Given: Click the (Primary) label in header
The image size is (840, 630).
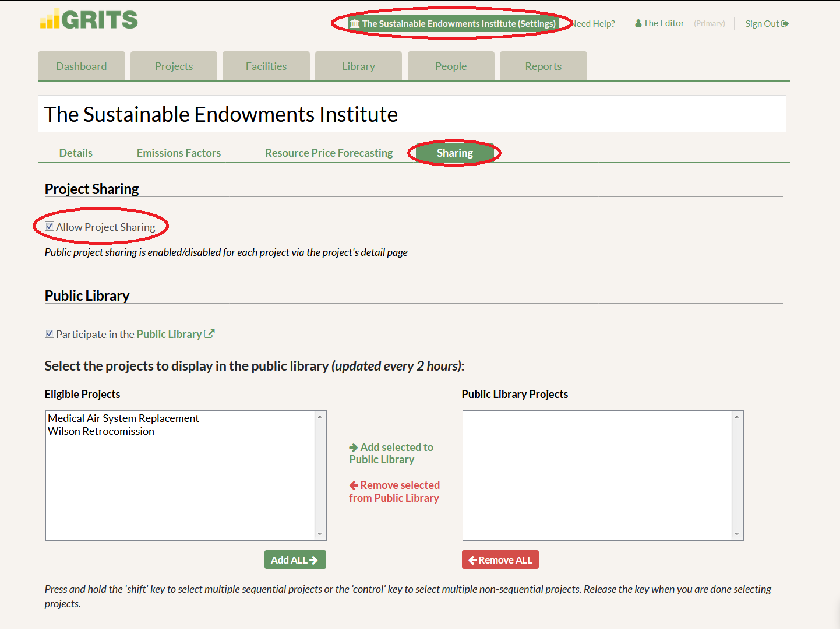Looking at the screenshot, I should 710,24.
